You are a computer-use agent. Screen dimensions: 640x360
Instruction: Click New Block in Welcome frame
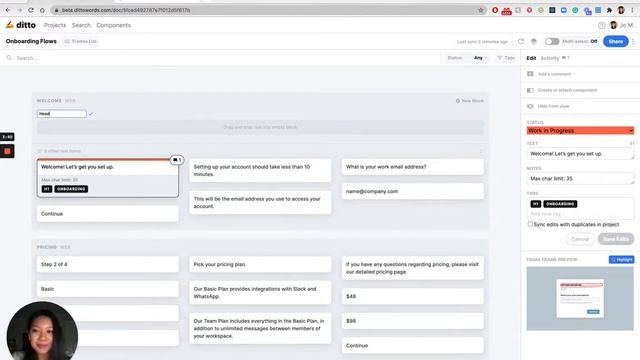click(470, 101)
